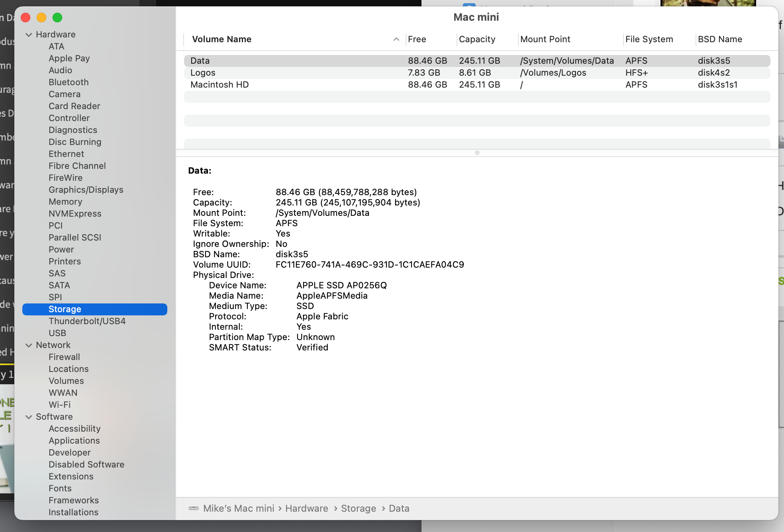Sort by the BSD Name column header
The image size is (784, 532).
(x=719, y=39)
